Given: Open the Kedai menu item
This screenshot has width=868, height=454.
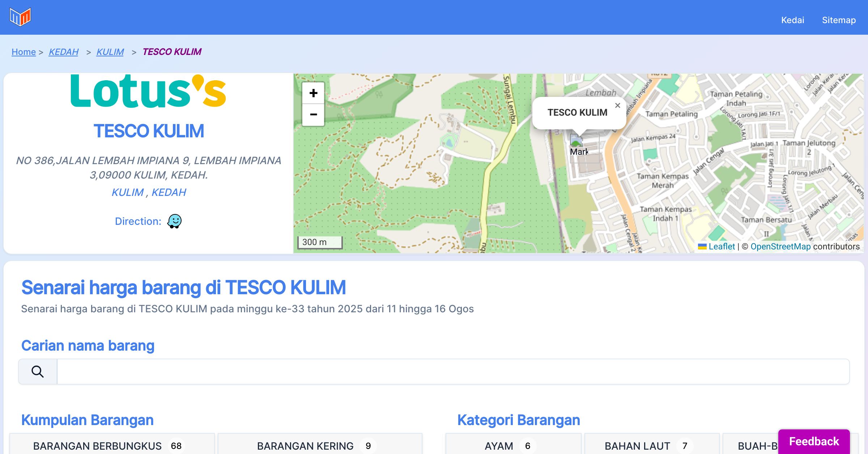Looking at the screenshot, I should click(792, 20).
